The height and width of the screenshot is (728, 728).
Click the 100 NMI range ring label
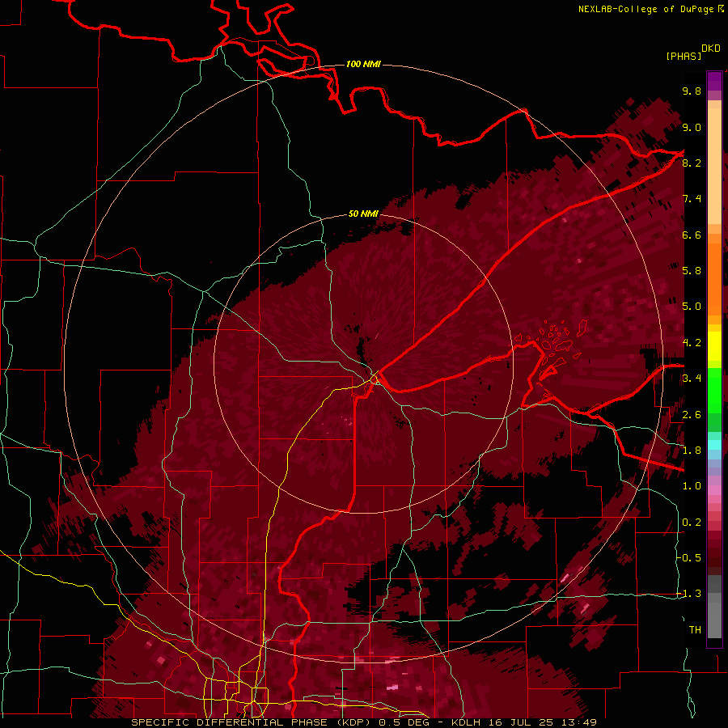pos(363,64)
